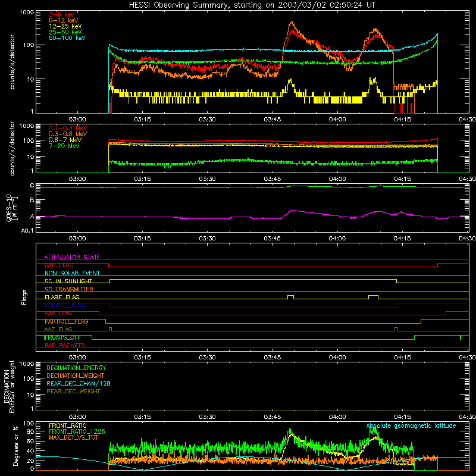The image size is (476, 476).
Task: Click the FLARE_FLAG label
Action: point(62,297)
